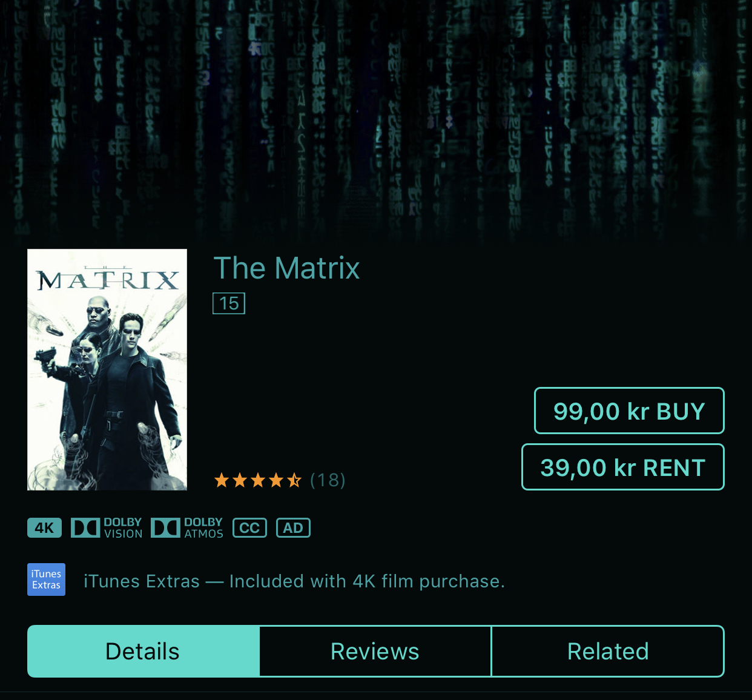Select the Details tab
Viewport: 752px width, 700px height.
(143, 651)
